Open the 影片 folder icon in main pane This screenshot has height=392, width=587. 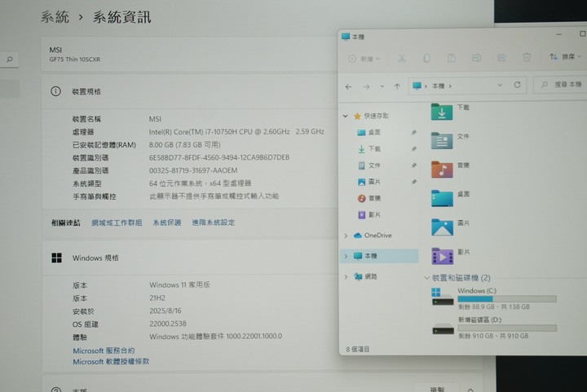click(x=443, y=256)
